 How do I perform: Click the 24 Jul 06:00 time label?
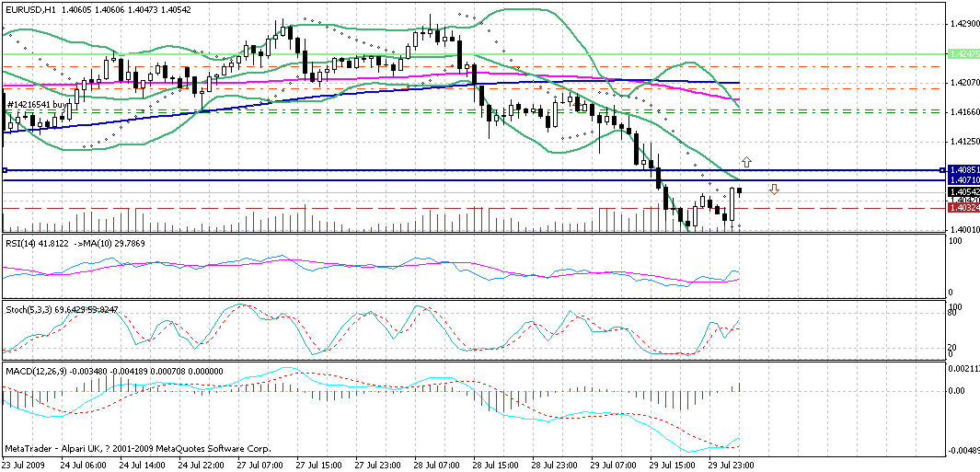(x=84, y=466)
